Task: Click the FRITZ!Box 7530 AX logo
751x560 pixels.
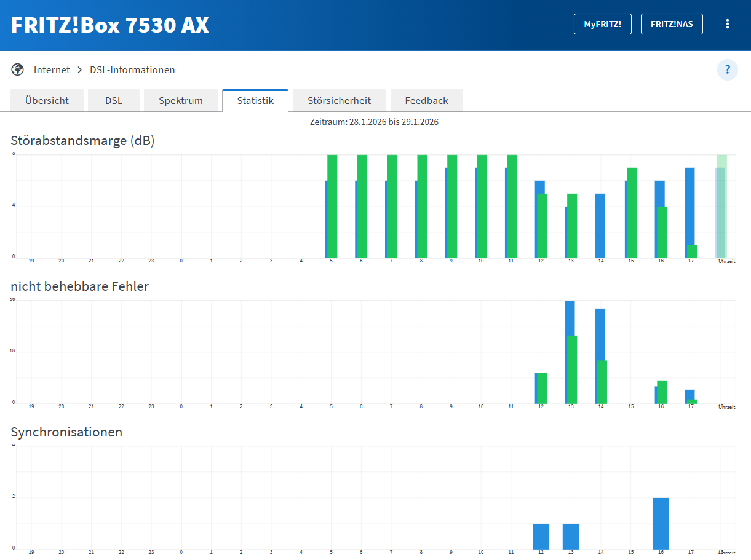Action: tap(110, 25)
